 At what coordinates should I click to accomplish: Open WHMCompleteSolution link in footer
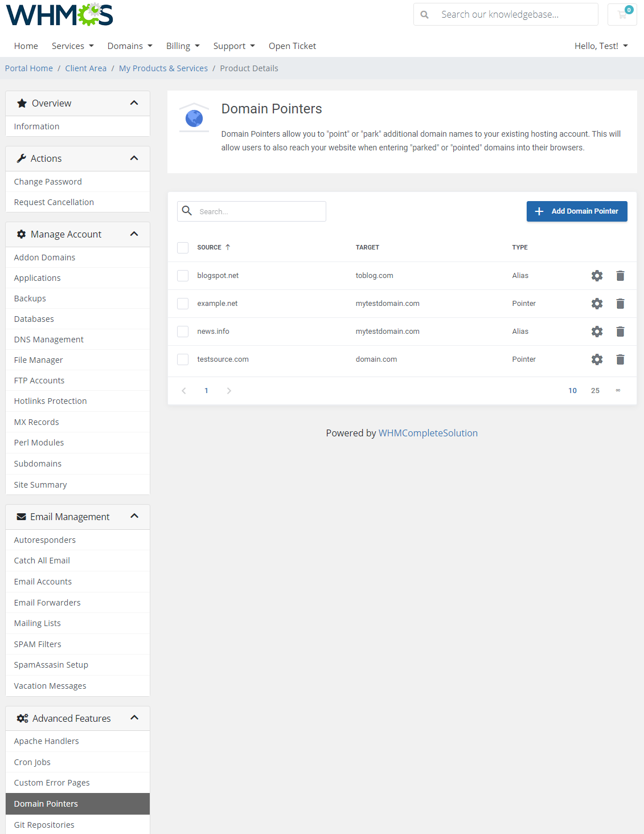(x=428, y=433)
